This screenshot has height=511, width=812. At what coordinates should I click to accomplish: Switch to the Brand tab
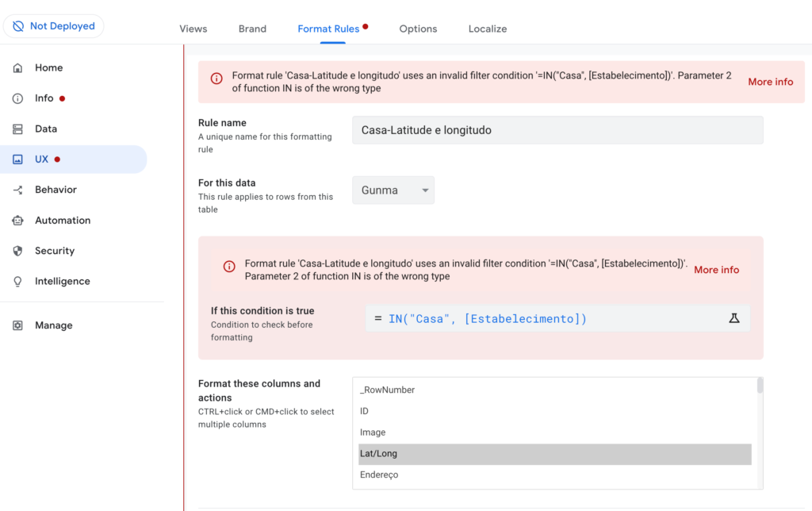252,29
